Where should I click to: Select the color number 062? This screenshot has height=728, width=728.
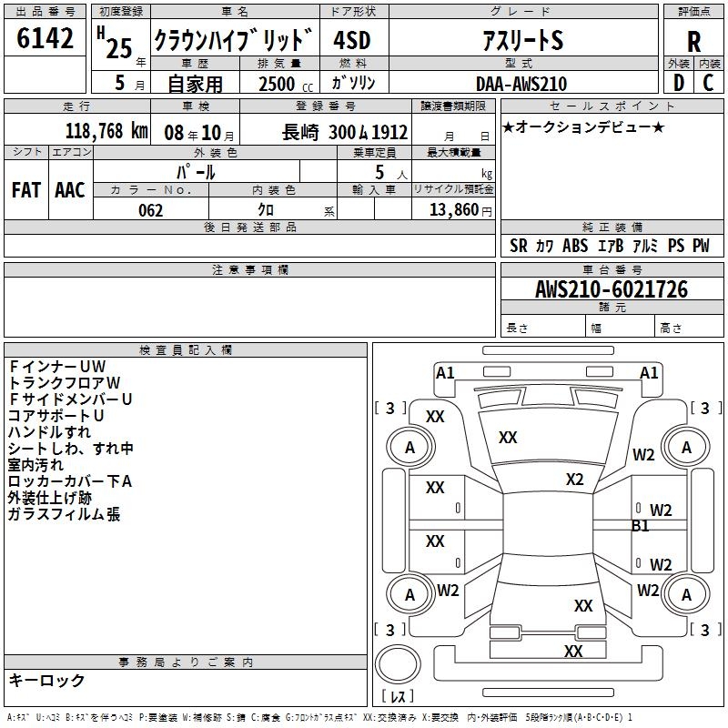[x=151, y=210]
